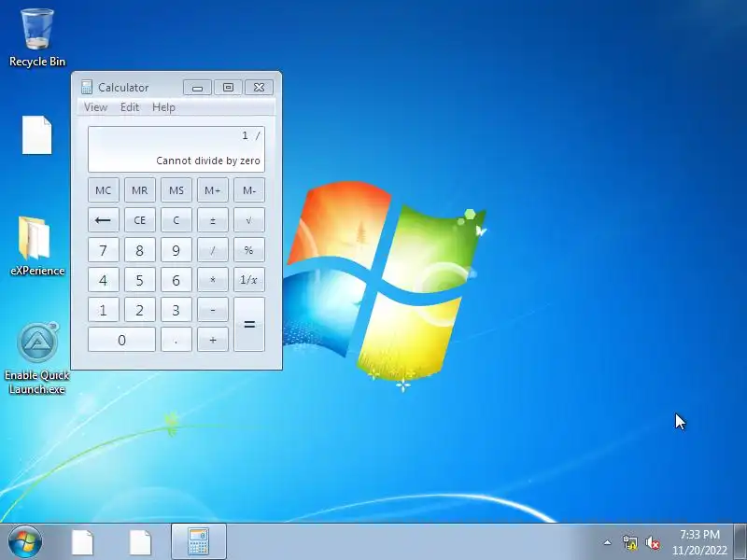Click the plus key
Screen dimensions: 747x560
(213, 340)
